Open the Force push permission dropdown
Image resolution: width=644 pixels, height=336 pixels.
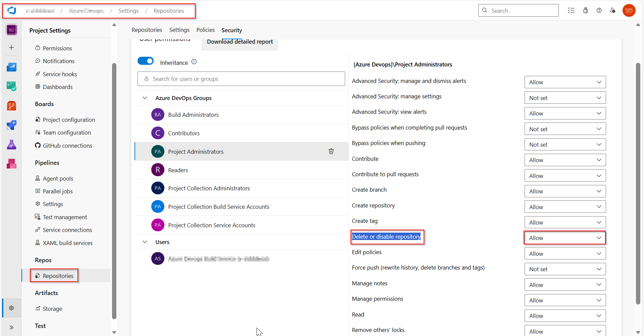tap(565, 269)
